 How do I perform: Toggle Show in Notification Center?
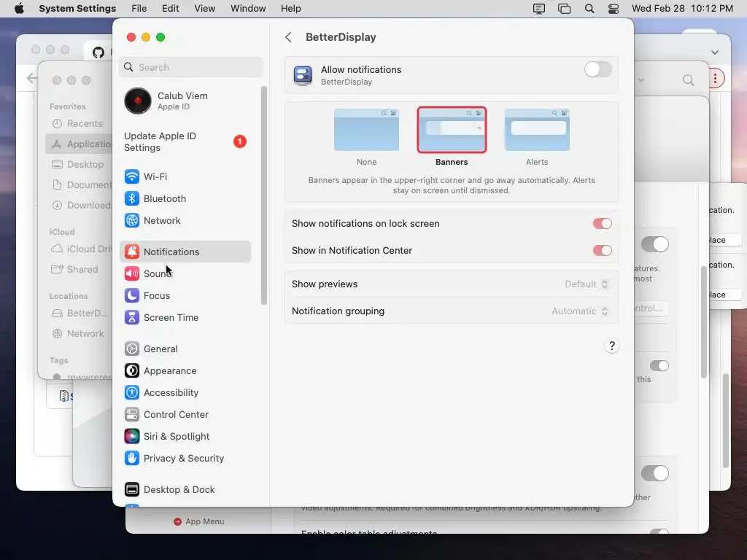[x=602, y=251]
